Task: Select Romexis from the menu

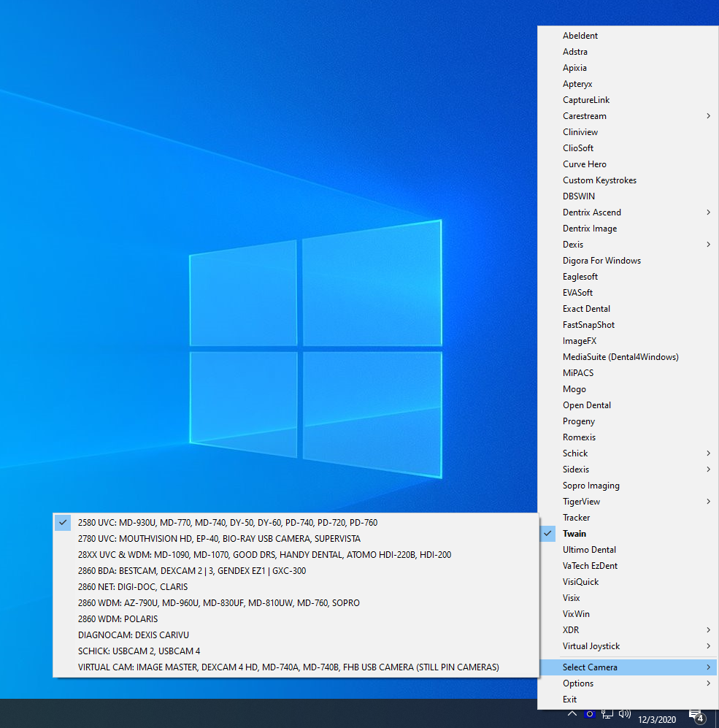Action: (x=628, y=437)
